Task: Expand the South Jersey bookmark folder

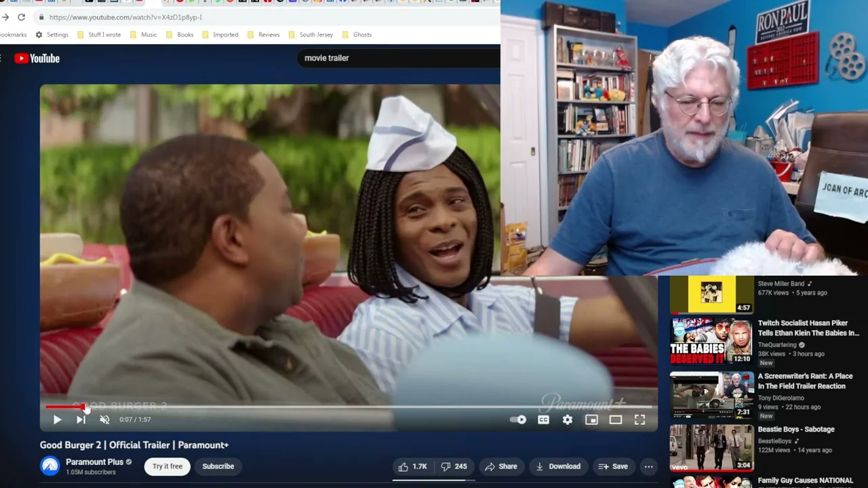Action: pos(311,35)
